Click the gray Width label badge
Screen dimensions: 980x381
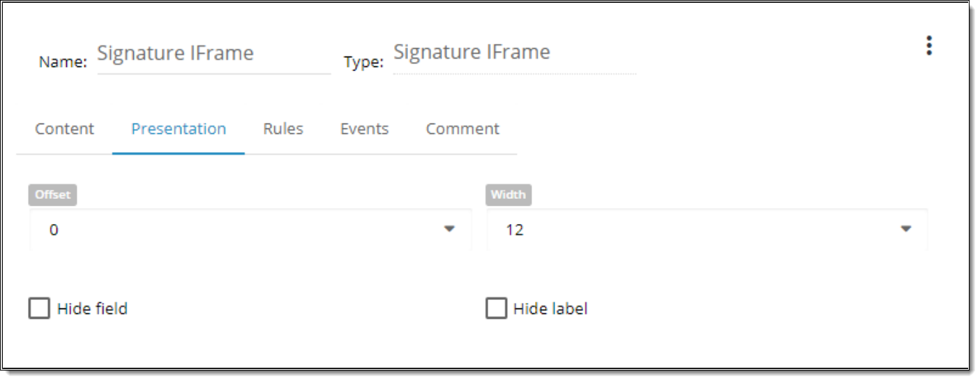point(508,195)
